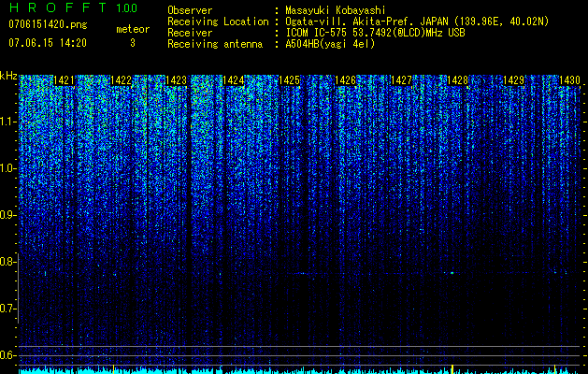Image resolution: width=588 pixels, height=374 pixels.
Task: Click the HROFFT 1.0.0 title text
Action: tap(74, 7)
